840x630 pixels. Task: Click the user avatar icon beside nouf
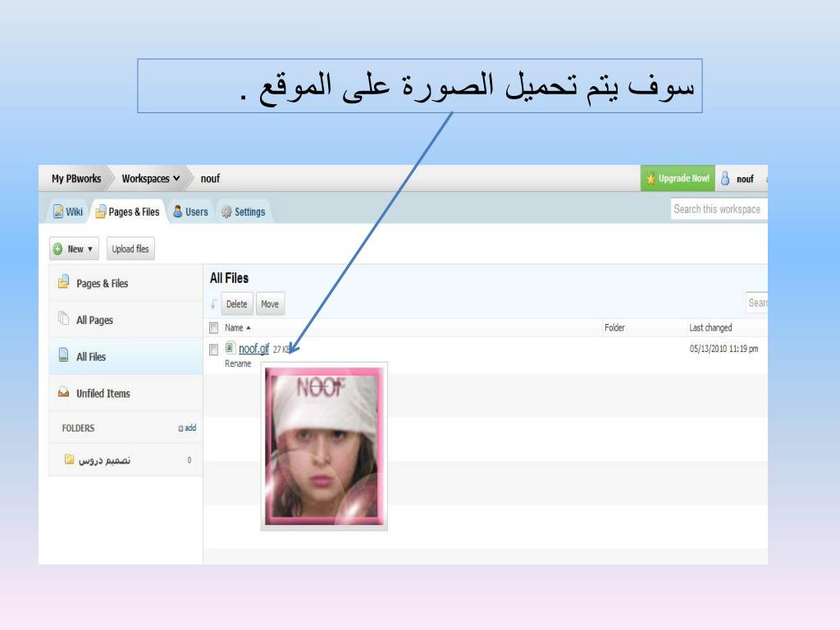tap(725, 178)
